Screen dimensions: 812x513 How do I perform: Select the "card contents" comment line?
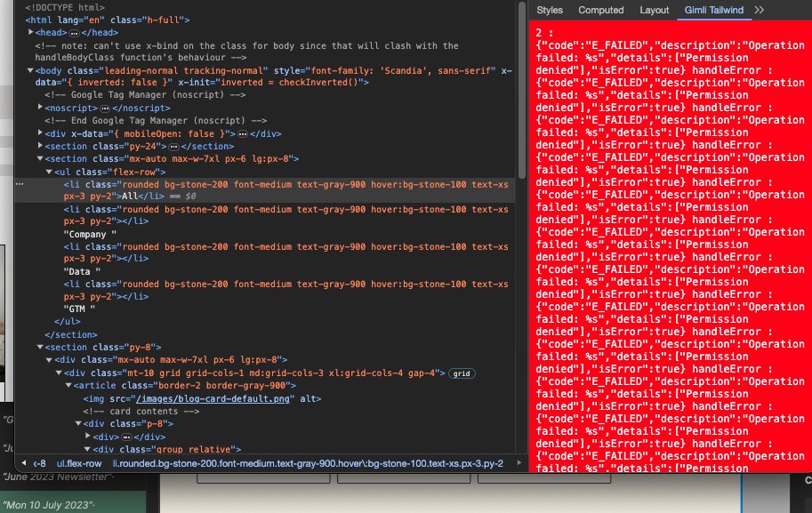(x=141, y=412)
